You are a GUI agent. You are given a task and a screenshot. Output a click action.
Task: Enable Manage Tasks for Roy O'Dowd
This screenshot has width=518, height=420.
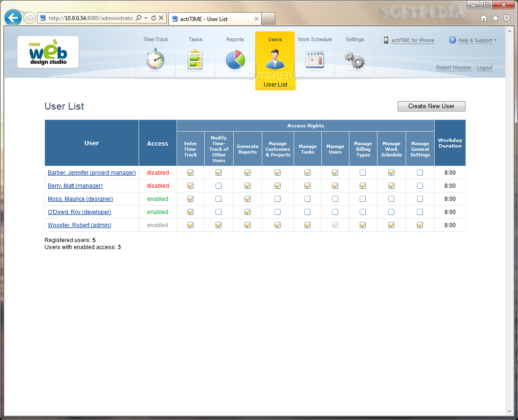tap(307, 212)
